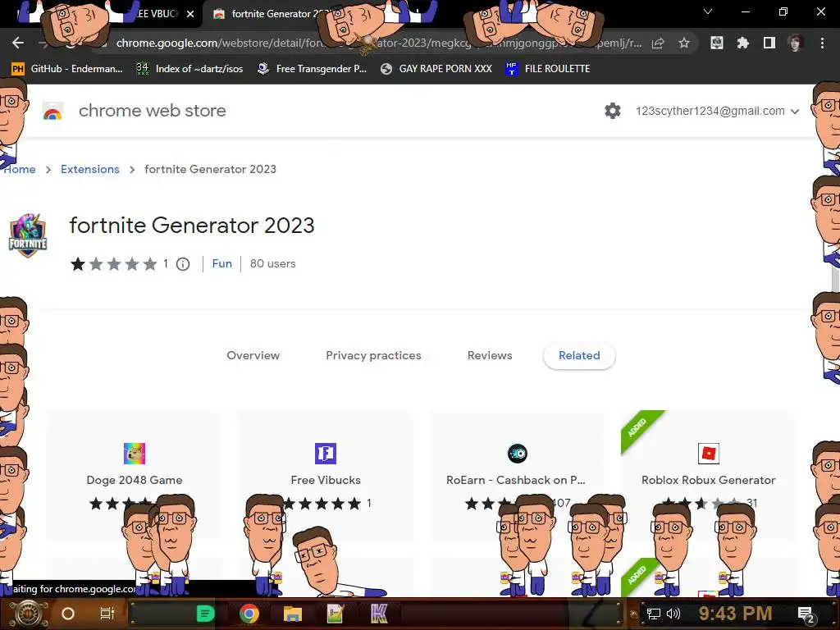Open the notepad app icon on taskbar
This screenshot has height=630, width=840.
pos(336,614)
